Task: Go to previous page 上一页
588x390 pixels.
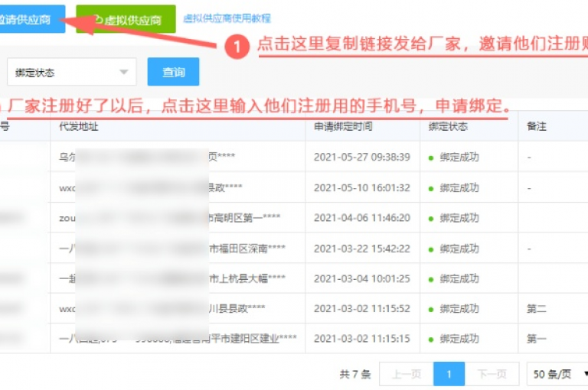Action: tap(407, 374)
